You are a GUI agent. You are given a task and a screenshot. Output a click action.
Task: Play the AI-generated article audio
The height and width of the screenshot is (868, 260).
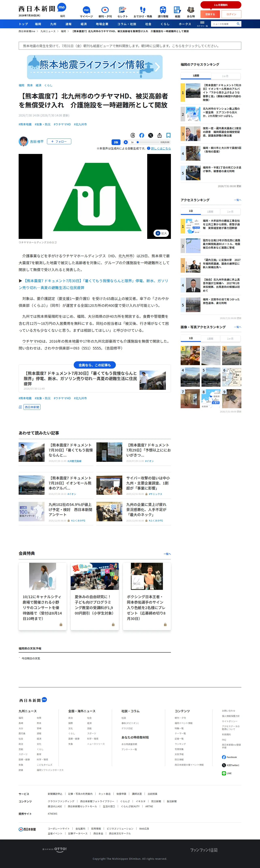coord(126,142)
